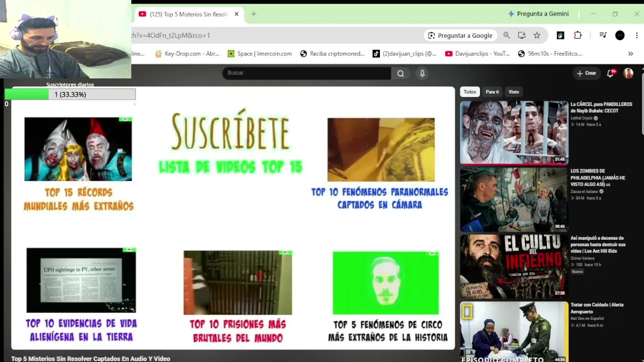Close the Top 5 Misterios tab

(x=236, y=14)
